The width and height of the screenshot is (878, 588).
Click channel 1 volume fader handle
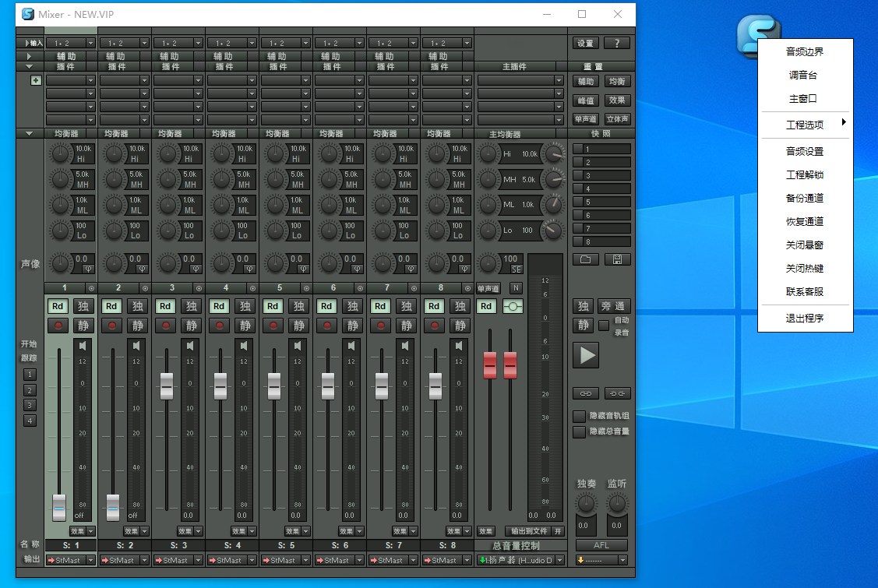pyautogui.click(x=58, y=507)
